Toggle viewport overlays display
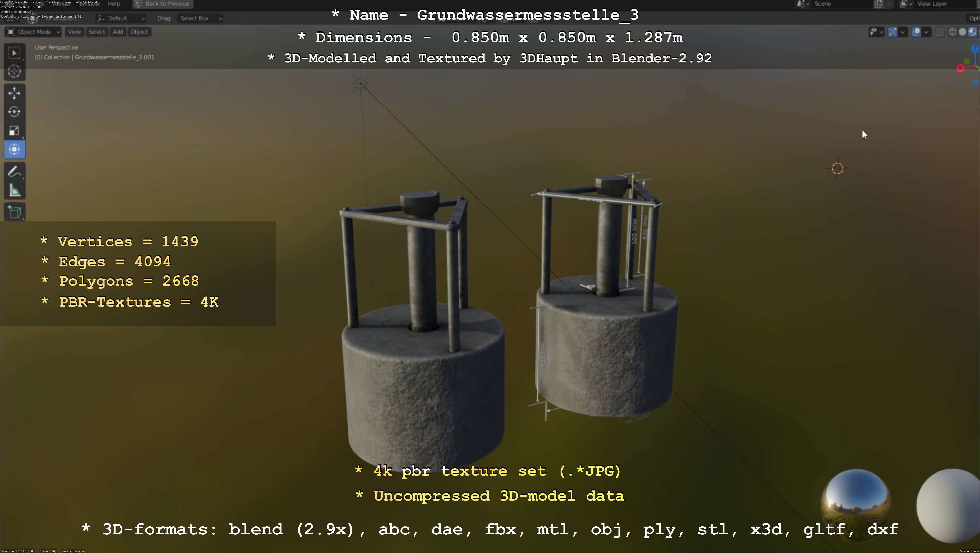 pyautogui.click(x=916, y=32)
